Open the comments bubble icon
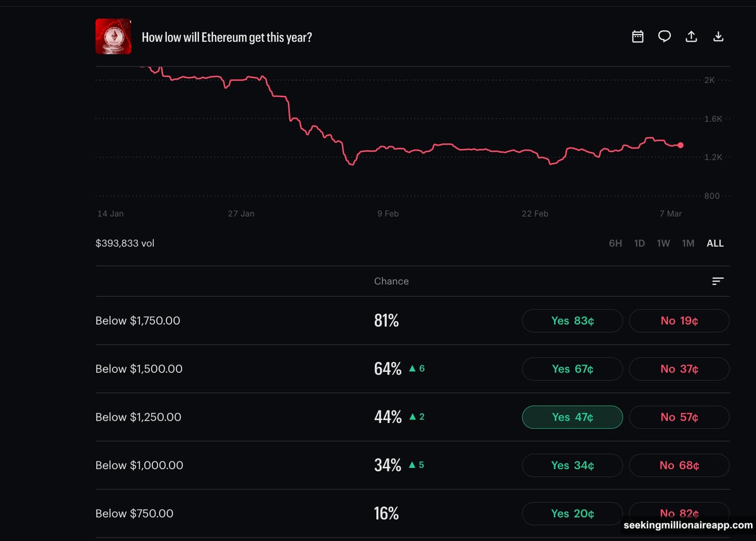756x541 pixels. 664,37
